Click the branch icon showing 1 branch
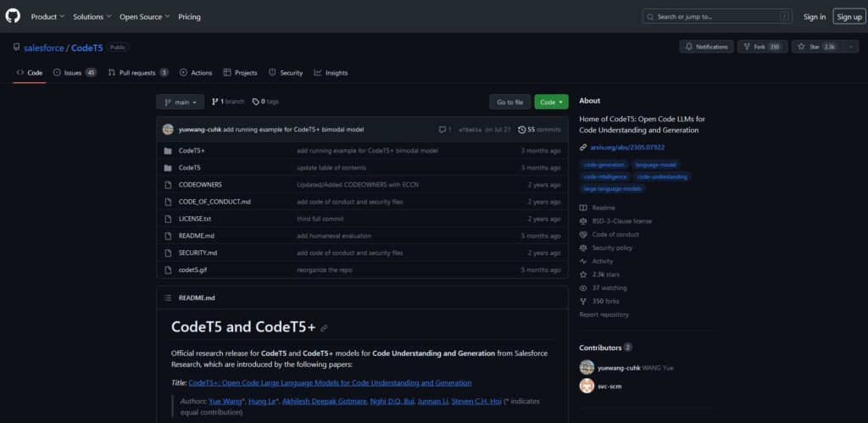The image size is (868, 423). point(215,102)
